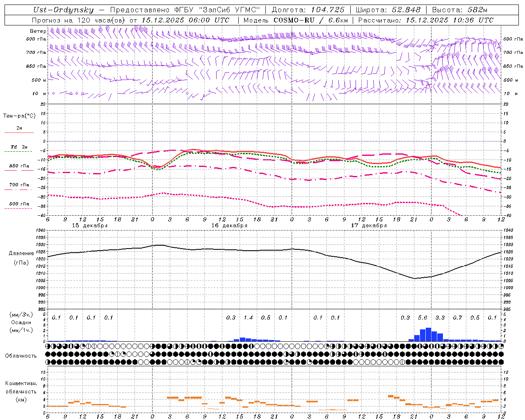Click the 'Ветер' wind panel label
The width and height of the screenshot is (525, 420).
(38, 31)
